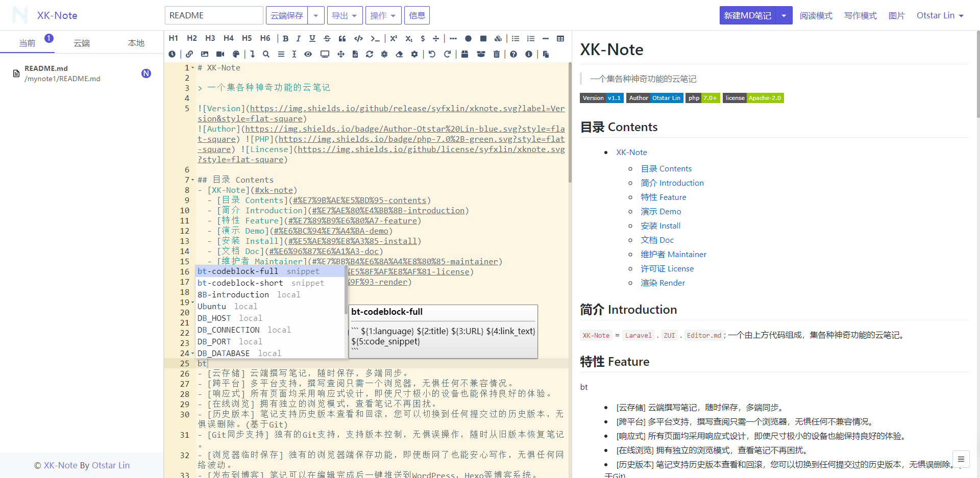
Task: Edit the README title input field
Action: point(214,15)
